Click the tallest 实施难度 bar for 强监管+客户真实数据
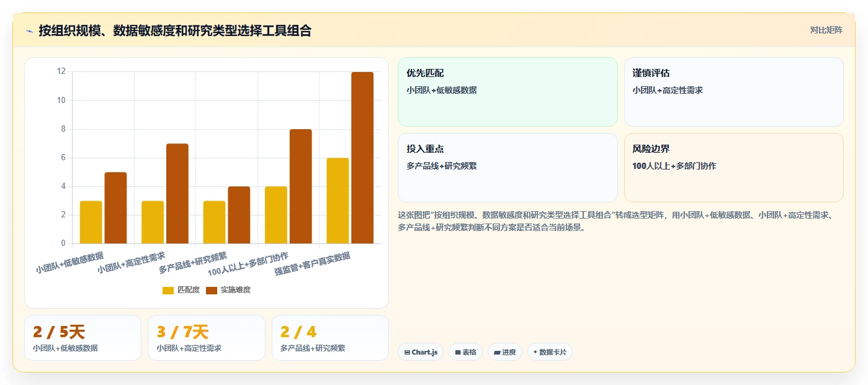 pyautogui.click(x=362, y=158)
